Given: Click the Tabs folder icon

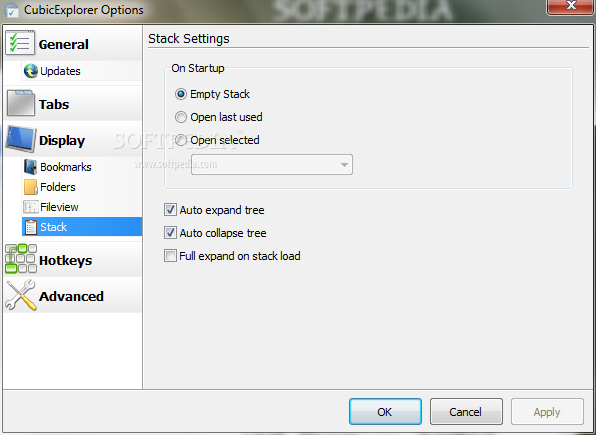Looking at the screenshot, I should [21, 103].
